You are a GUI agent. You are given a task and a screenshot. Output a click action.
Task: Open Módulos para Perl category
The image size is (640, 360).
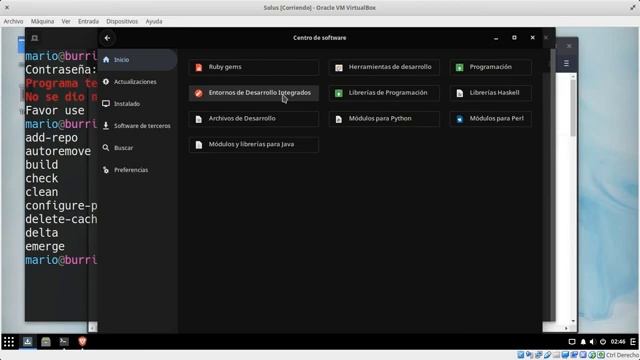(491, 119)
